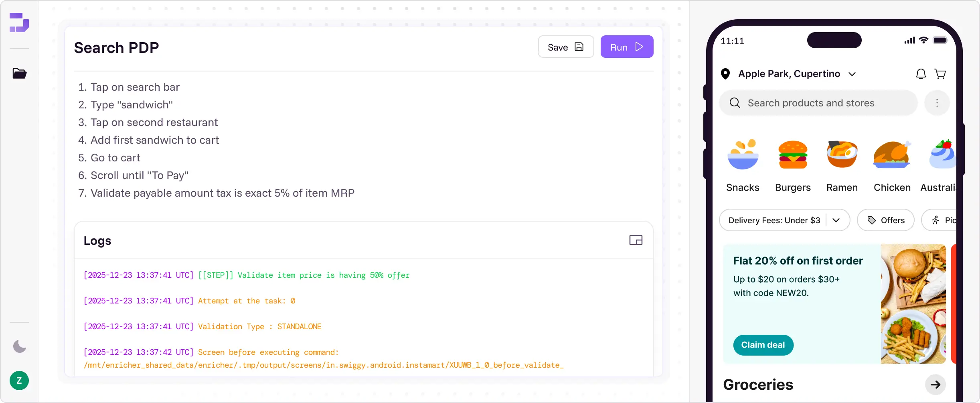Open notifications bell on the phone
Screen dimensions: 980x403
coord(921,74)
